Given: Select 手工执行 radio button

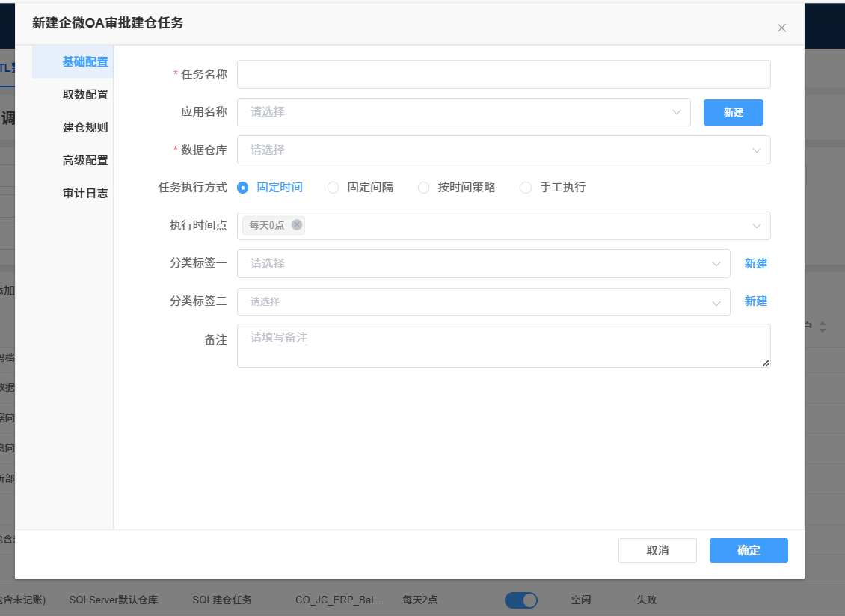Looking at the screenshot, I should point(526,188).
